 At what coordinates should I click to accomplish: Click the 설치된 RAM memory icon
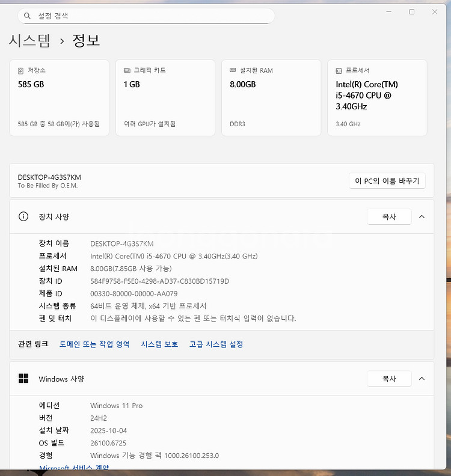click(x=233, y=70)
